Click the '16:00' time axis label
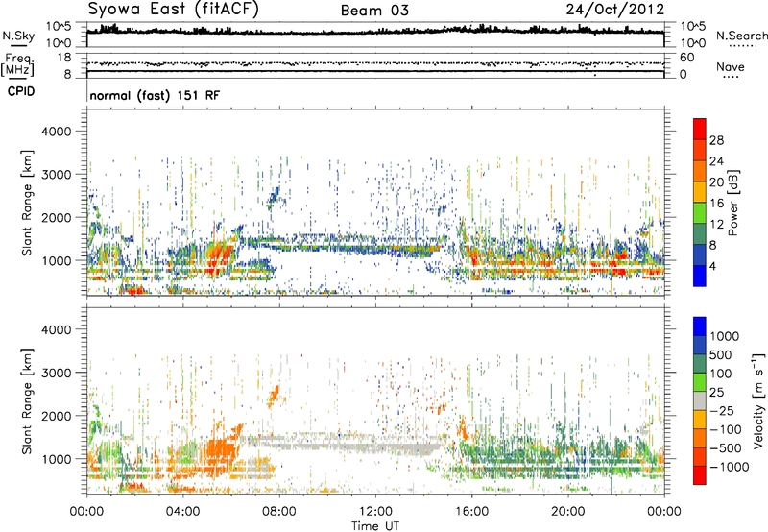The image size is (768, 532). 471,512
